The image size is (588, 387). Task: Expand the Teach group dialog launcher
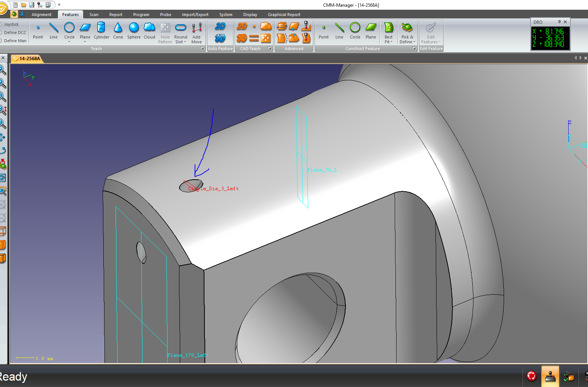[202, 49]
